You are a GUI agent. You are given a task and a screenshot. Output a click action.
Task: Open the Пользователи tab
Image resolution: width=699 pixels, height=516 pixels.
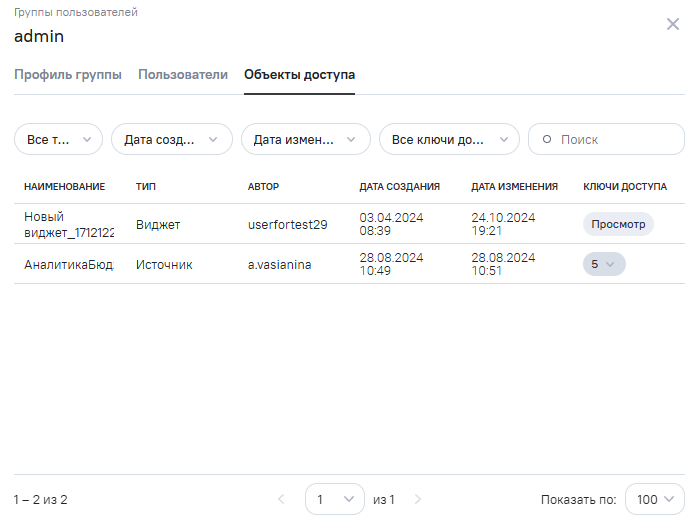pyautogui.click(x=183, y=75)
